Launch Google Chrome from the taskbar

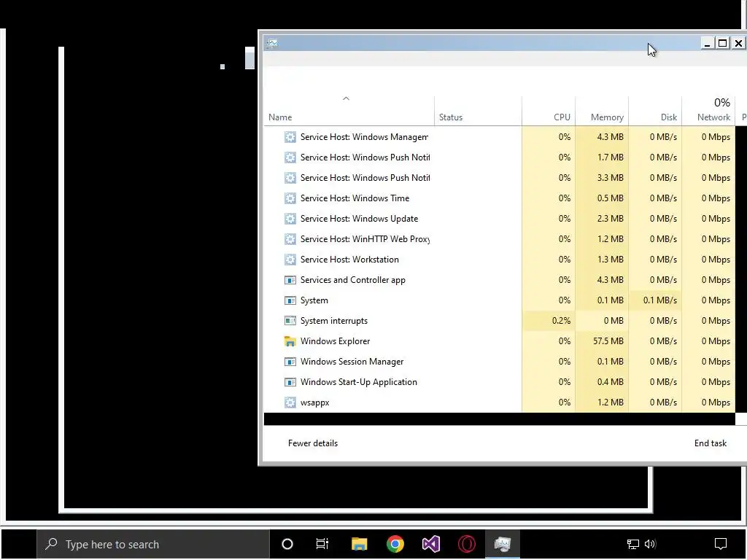(395, 544)
